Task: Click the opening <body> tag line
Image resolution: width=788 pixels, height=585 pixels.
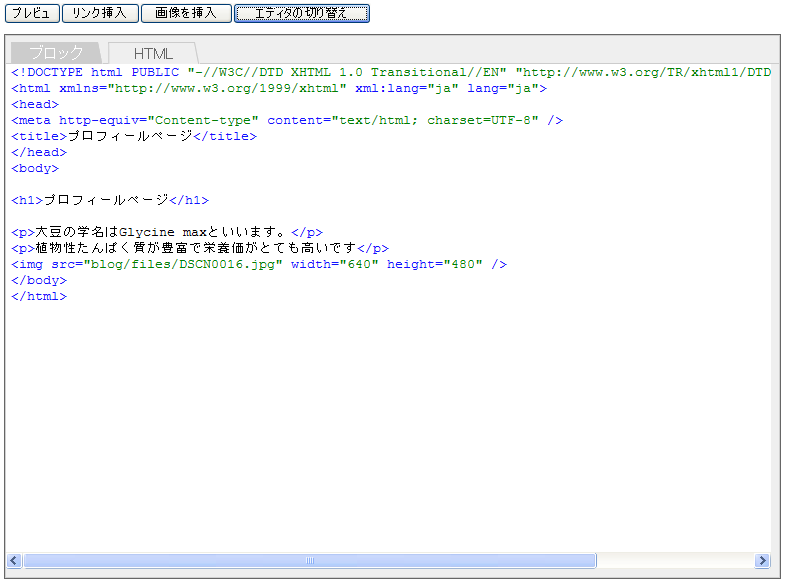Action: point(35,168)
